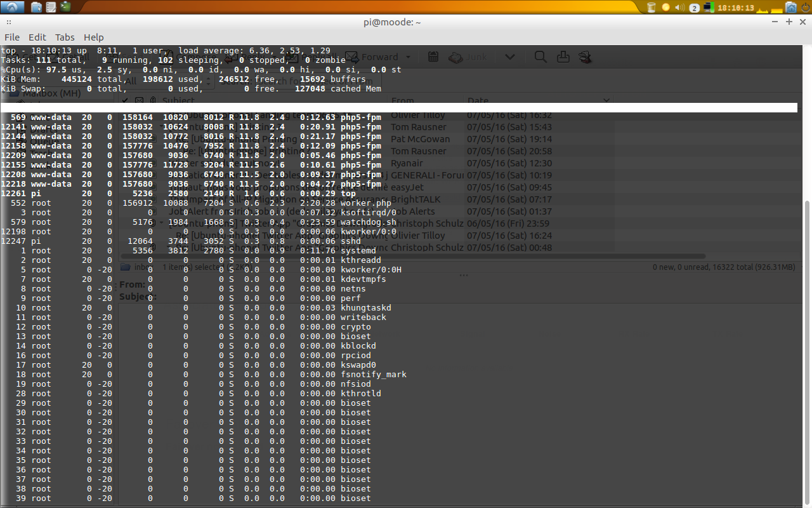Click '127048 cached Mem' text

tap(338, 89)
